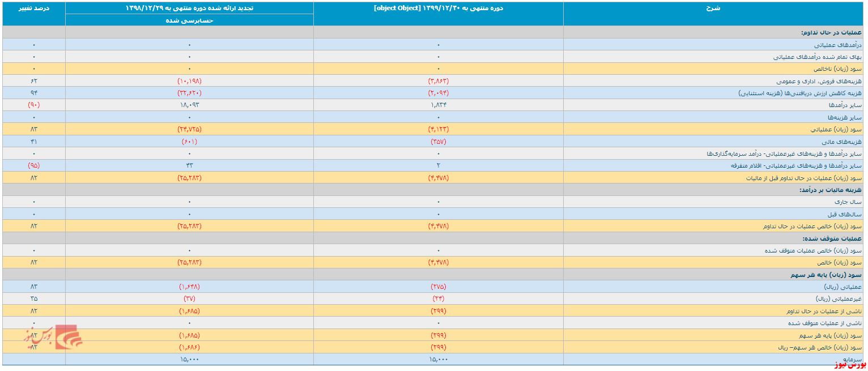Click the دوره منتهی به ۱۳۹۹/۱۲/۳۰ header
Image resolution: width=868 pixels, height=371 pixels.
(439, 8)
